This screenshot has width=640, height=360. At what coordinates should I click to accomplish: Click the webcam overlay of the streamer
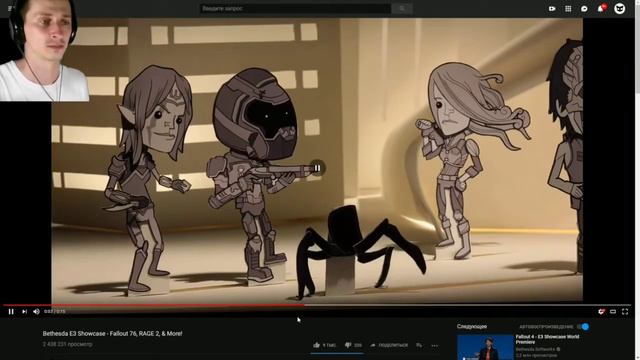tap(44, 51)
